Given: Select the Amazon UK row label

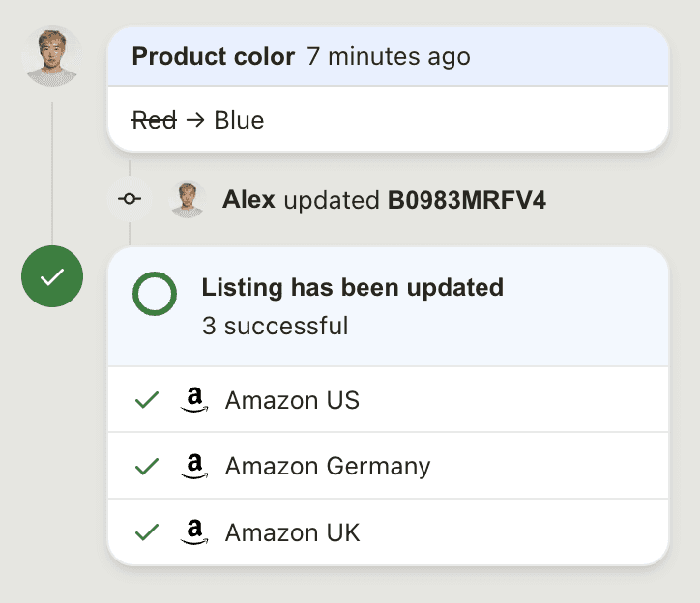Looking at the screenshot, I should pos(292,532).
